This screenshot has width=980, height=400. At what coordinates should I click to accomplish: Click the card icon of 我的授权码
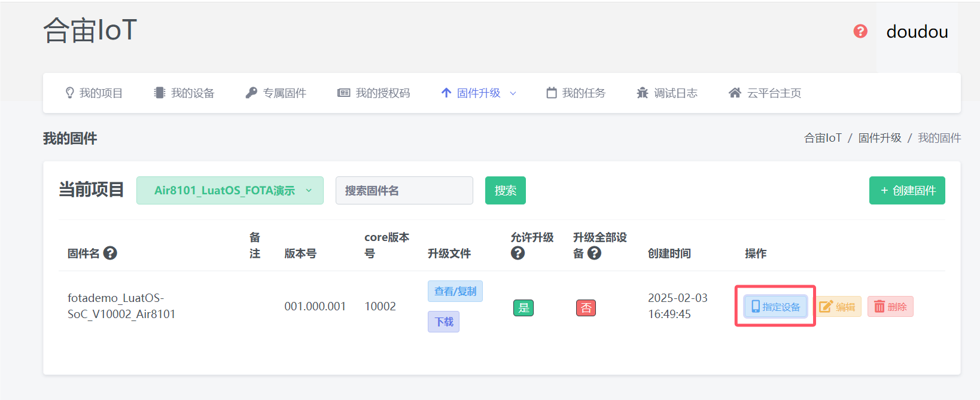[343, 93]
